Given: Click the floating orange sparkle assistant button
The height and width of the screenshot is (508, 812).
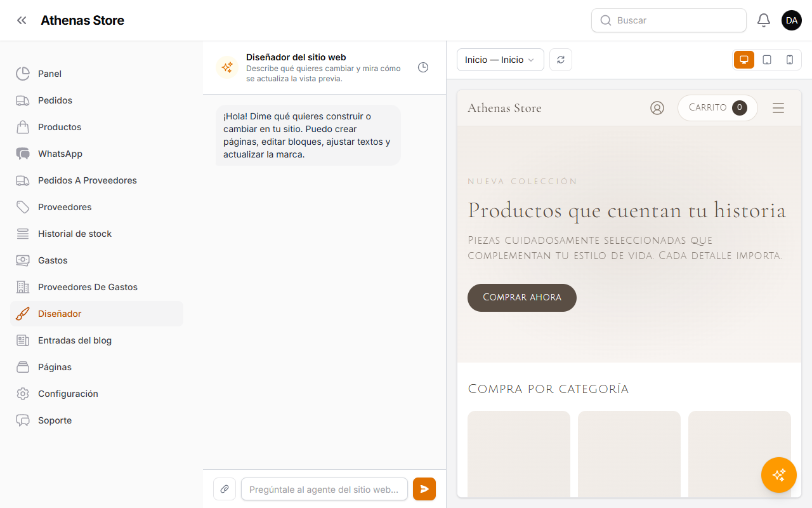Looking at the screenshot, I should tap(779, 475).
